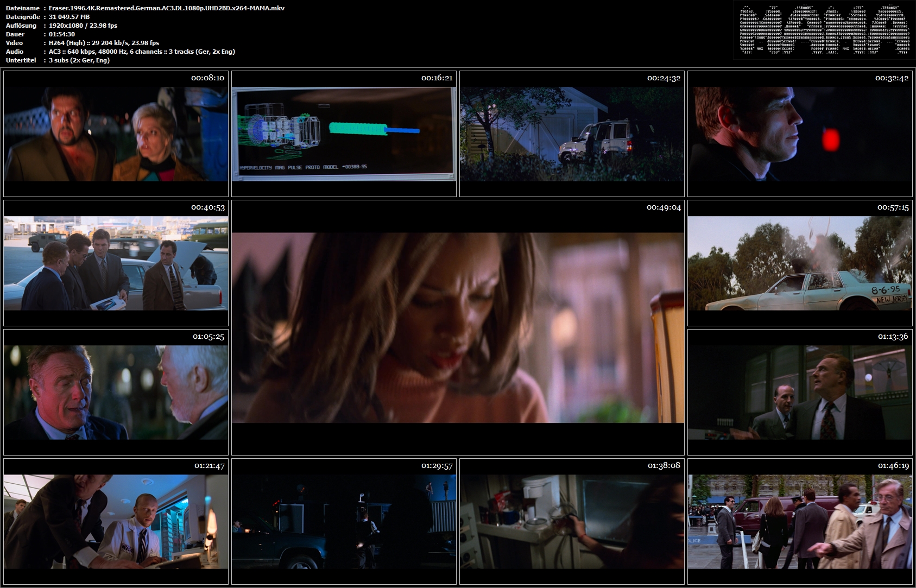
Task: Click the Auflösung label
Action: pyautogui.click(x=21, y=26)
